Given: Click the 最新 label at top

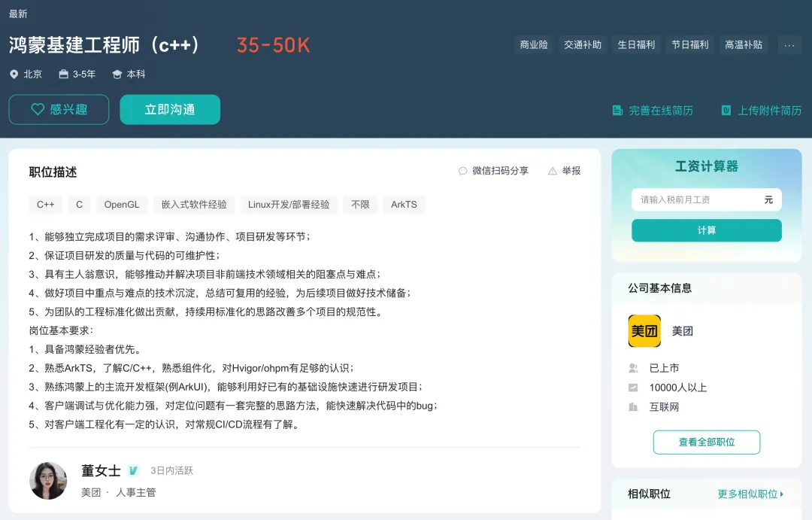Looking at the screenshot, I should [x=18, y=14].
